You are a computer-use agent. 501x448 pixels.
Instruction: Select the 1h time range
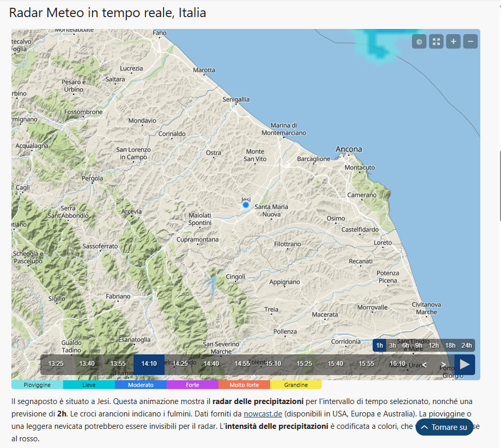tap(379, 346)
